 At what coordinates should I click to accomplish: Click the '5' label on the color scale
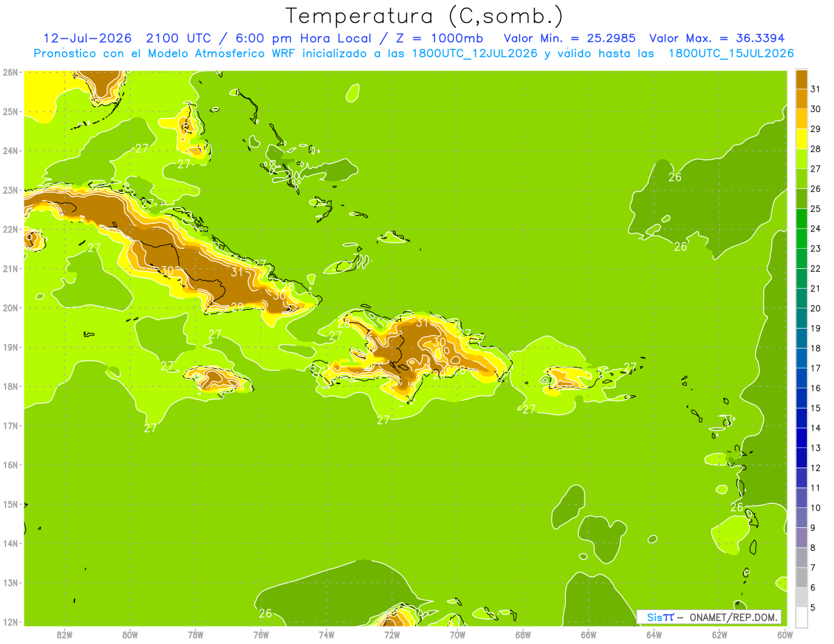point(813,607)
